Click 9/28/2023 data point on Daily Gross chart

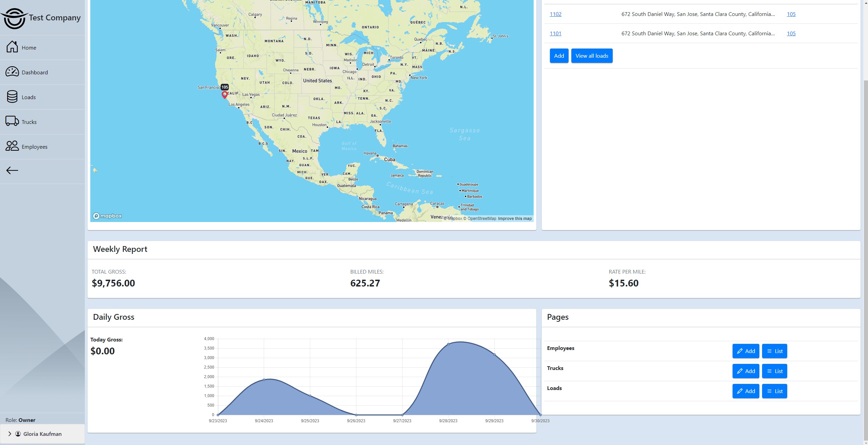(448, 344)
